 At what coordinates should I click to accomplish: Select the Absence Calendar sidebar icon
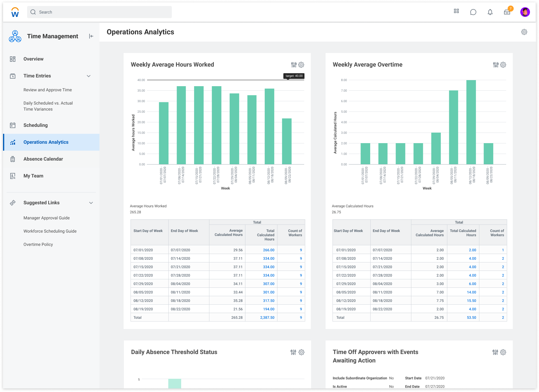tap(13, 159)
